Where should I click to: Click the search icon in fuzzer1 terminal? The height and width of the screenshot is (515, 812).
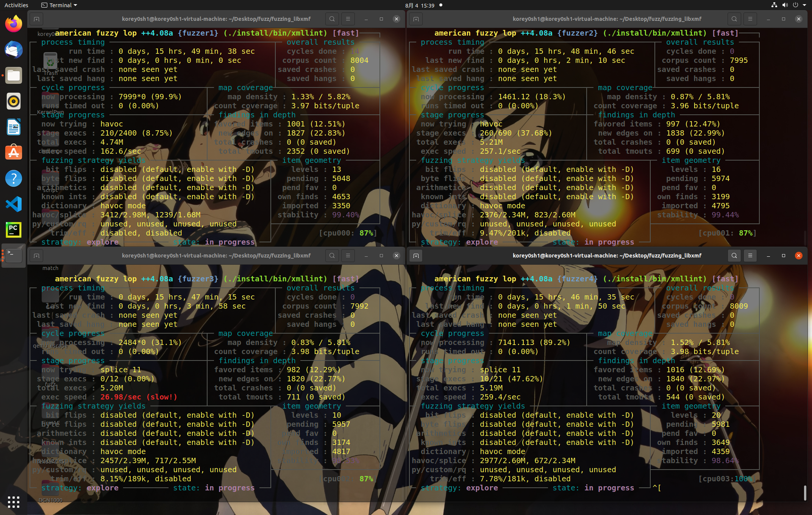coord(332,19)
